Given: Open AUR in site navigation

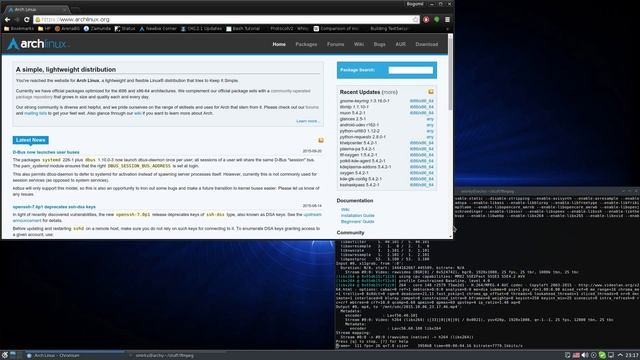Looking at the screenshot, I should 400,44.
